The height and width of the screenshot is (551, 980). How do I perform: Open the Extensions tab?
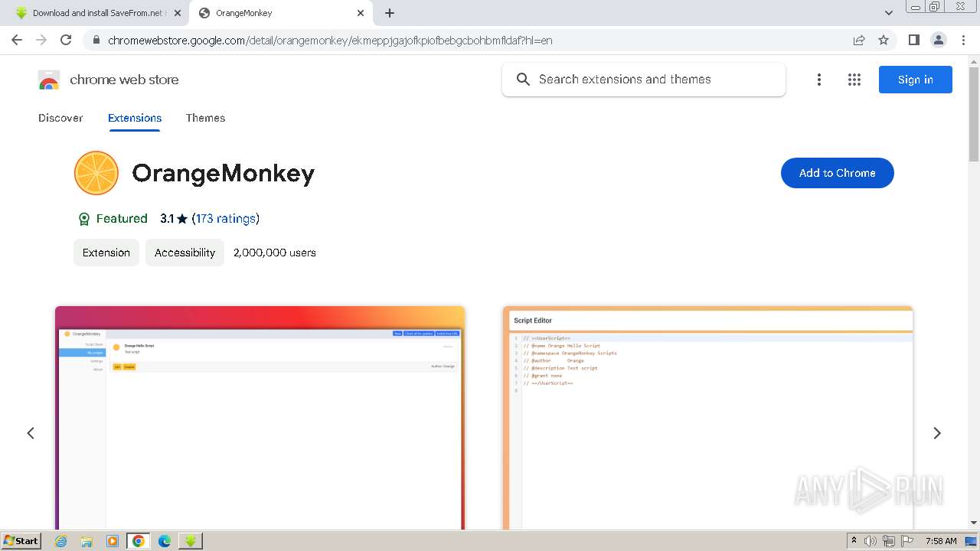tap(135, 118)
